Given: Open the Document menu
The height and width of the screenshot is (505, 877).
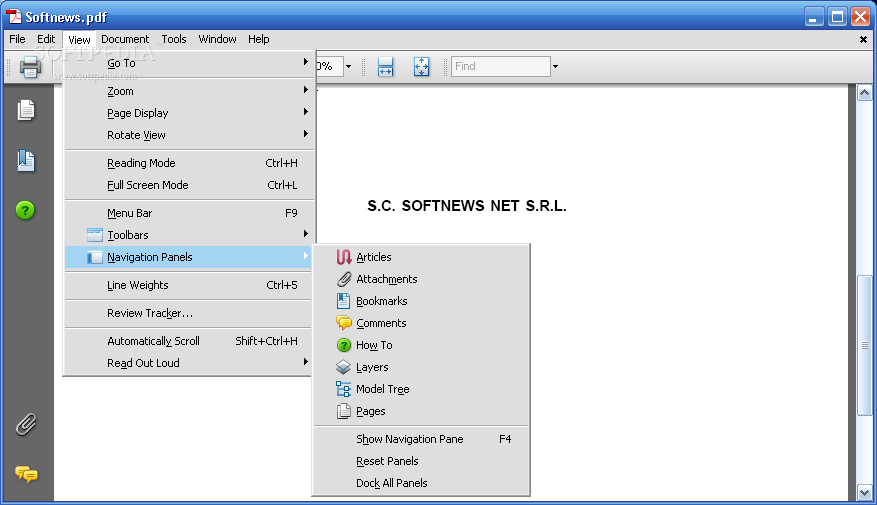Looking at the screenshot, I should point(125,39).
